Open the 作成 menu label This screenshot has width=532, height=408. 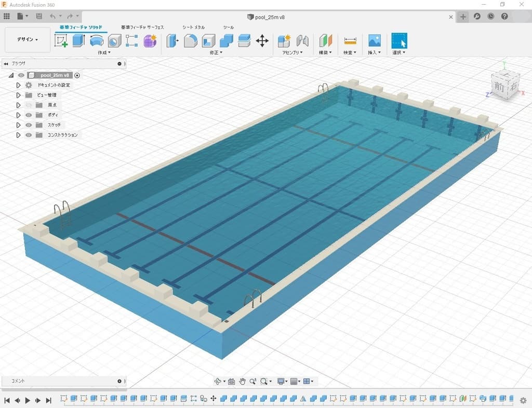click(x=103, y=52)
